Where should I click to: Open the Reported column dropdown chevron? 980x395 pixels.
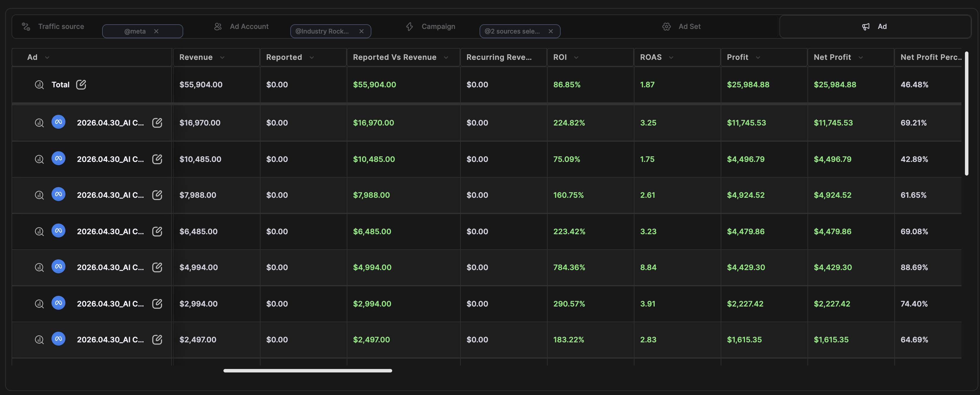312,58
